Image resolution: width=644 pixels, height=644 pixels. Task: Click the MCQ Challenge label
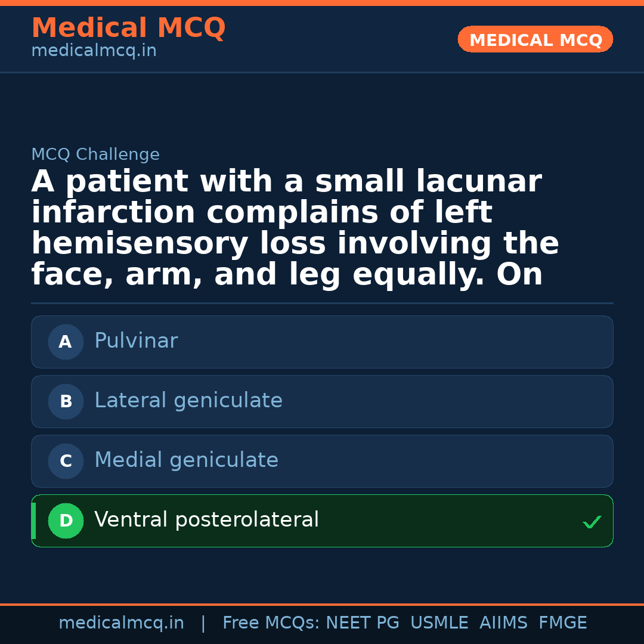[95, 154]
